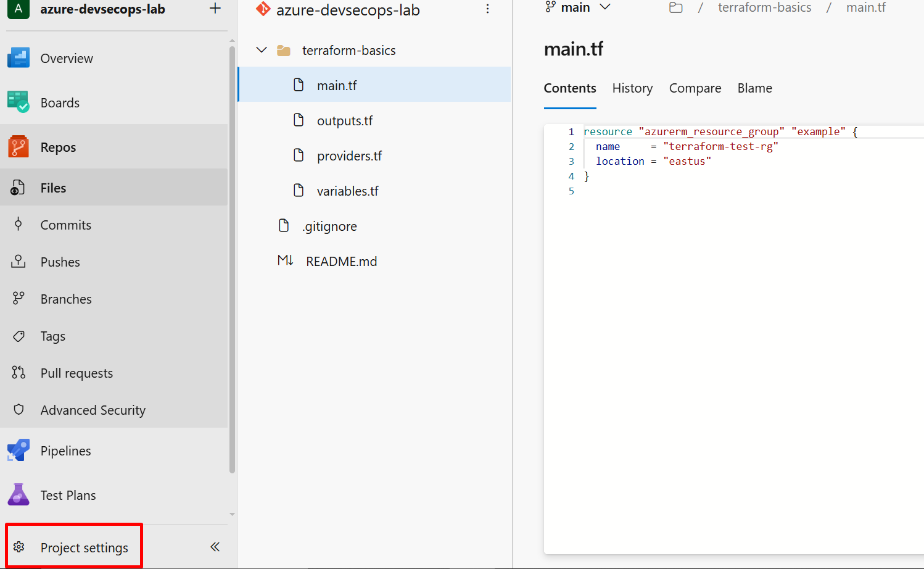Open Test Plans flask icon

(19, 495)
